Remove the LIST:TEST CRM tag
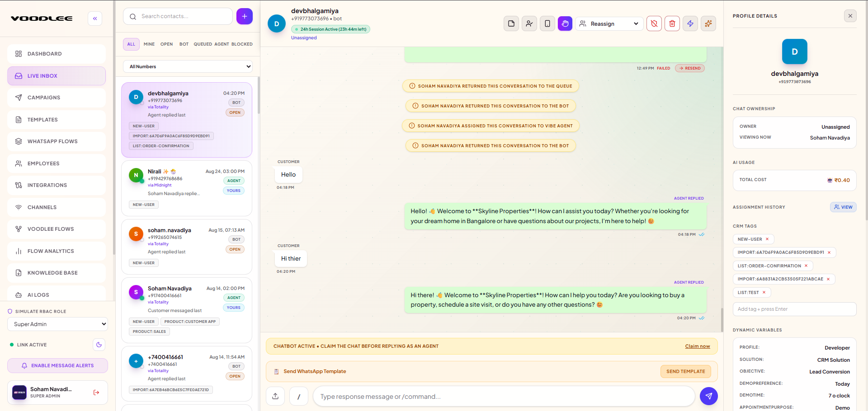Screen dimensions: 868x411 coord(764,293)
